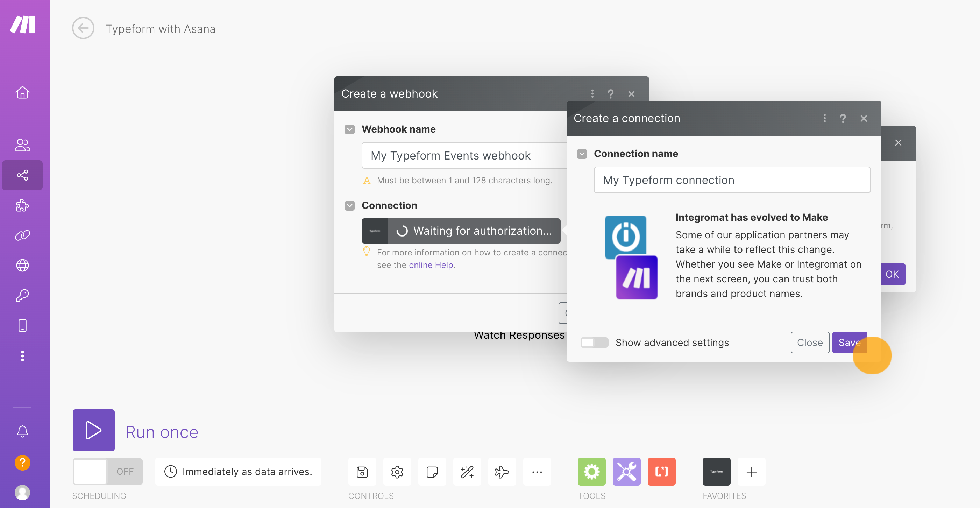980x508 pixels.
Task: Add a favorite with plus icon
Action: pyautogui.click(x=751, y=472)
